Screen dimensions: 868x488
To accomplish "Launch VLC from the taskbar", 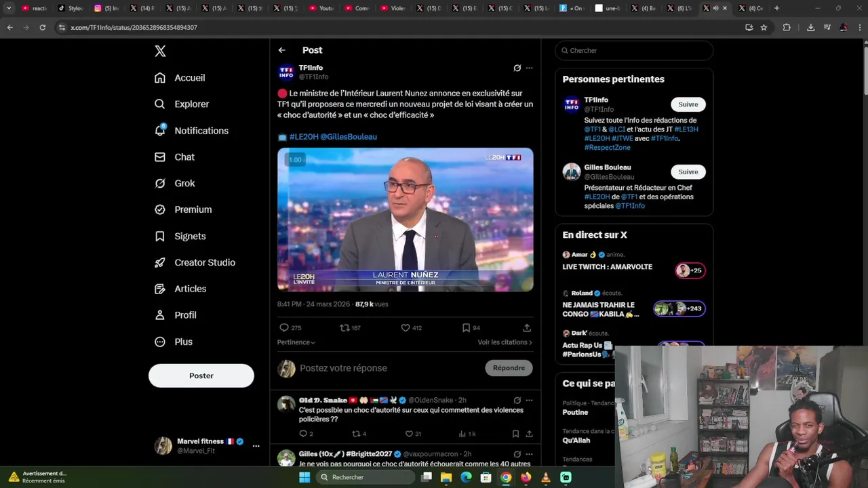I will pos(546,477).
